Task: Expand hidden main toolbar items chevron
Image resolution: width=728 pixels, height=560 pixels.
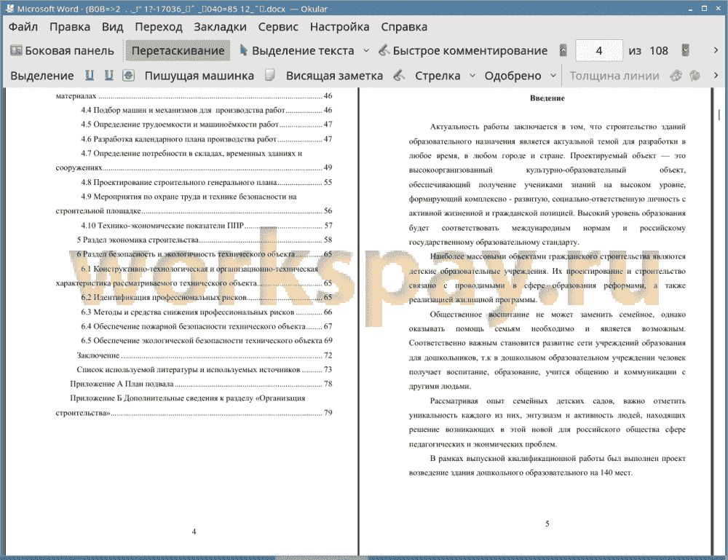Action: click(716, 50)
